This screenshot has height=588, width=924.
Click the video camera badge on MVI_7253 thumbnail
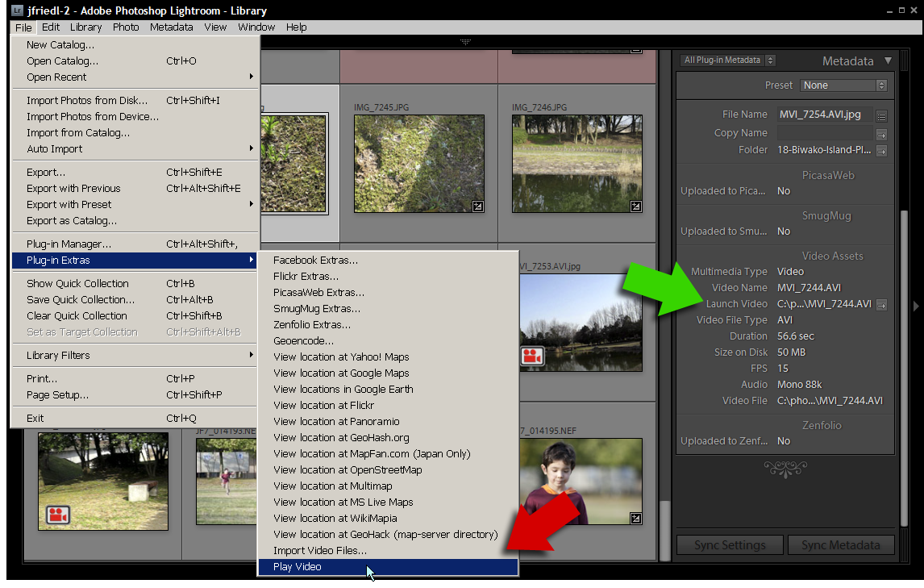532,357
